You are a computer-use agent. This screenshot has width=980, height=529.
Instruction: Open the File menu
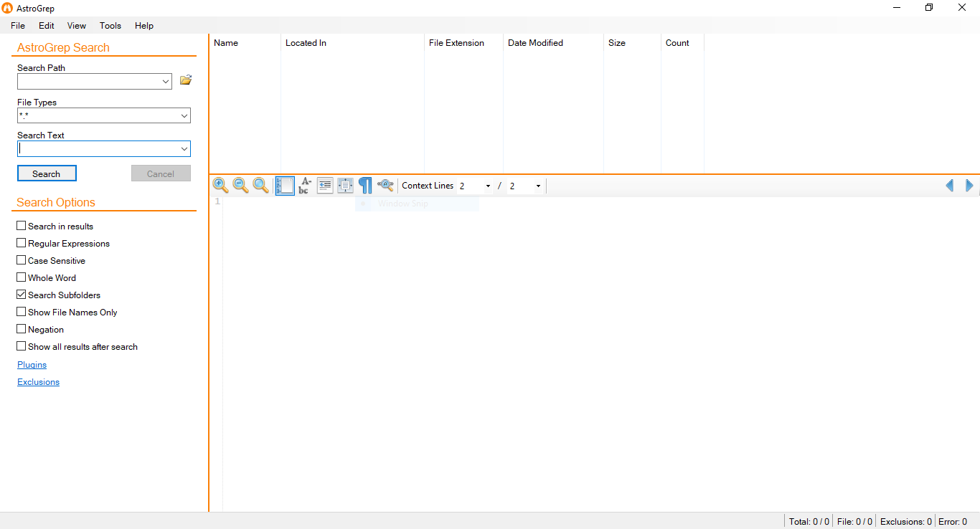click(x=18, y=25)
